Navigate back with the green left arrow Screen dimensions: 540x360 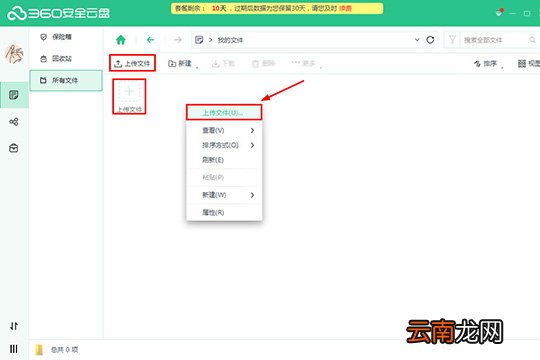coord(150,40)
